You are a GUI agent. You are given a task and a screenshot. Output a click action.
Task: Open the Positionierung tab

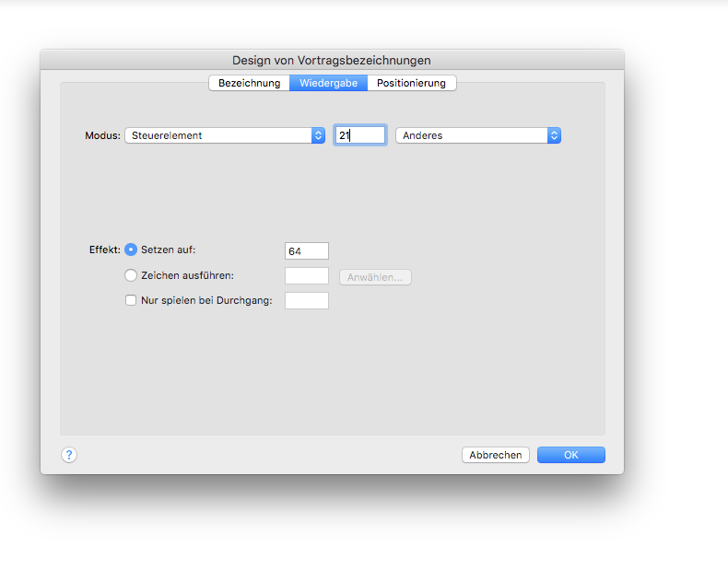click(411, 83)
